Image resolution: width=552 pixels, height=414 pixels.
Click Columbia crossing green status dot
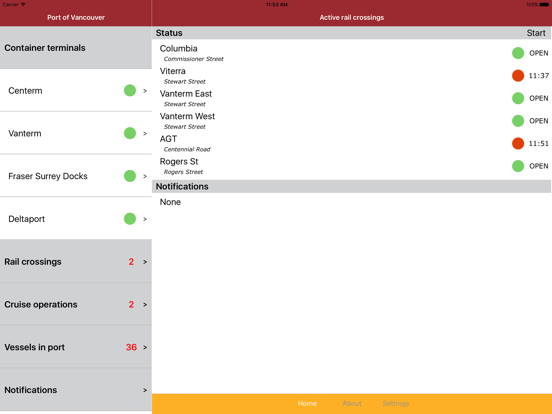click(x=518, y=53)
